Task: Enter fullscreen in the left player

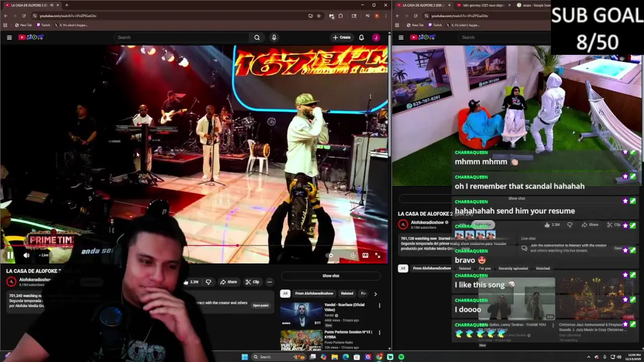Action: [x=378, y=255]
